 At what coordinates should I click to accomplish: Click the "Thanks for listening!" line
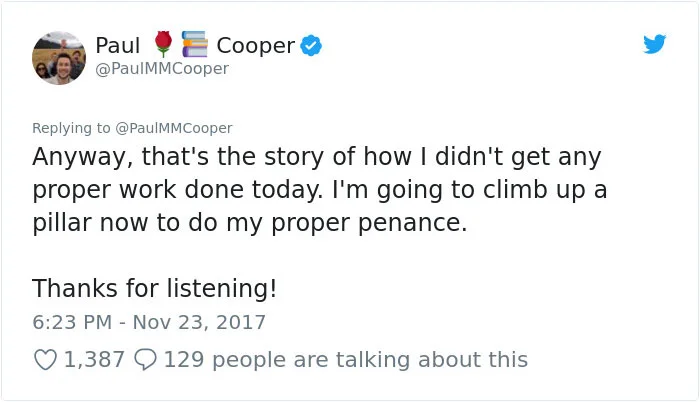(154, 288)
